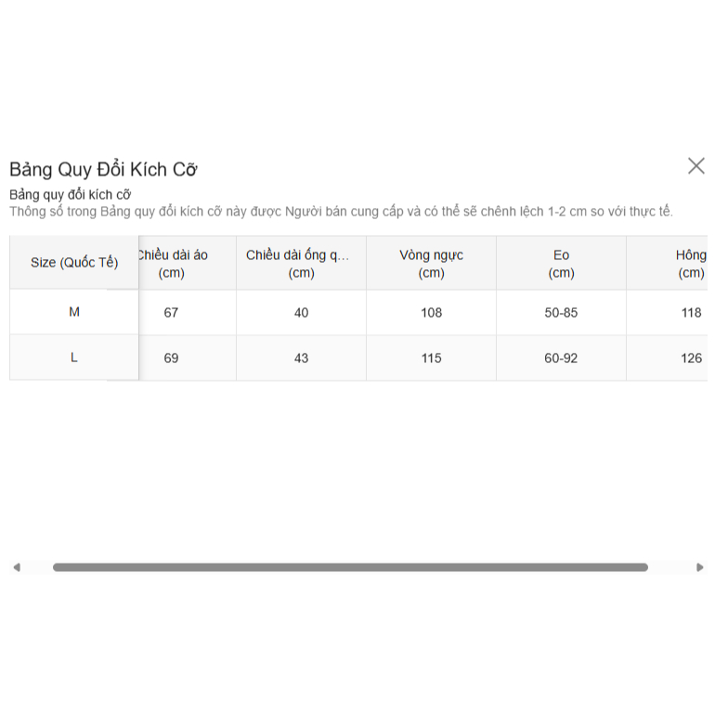The width and height of the screenshot is (728, 728).
Task: Click the Hông column header
Action: [691, 263]
